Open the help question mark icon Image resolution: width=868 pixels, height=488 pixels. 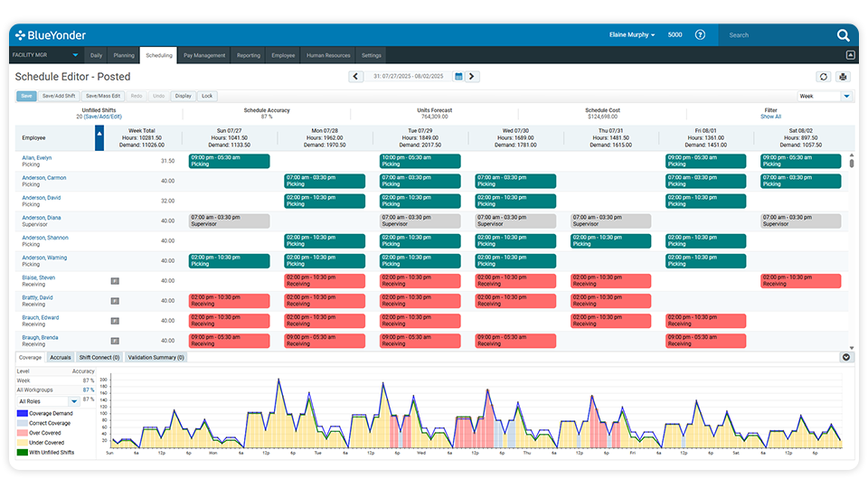pos(700,35)
